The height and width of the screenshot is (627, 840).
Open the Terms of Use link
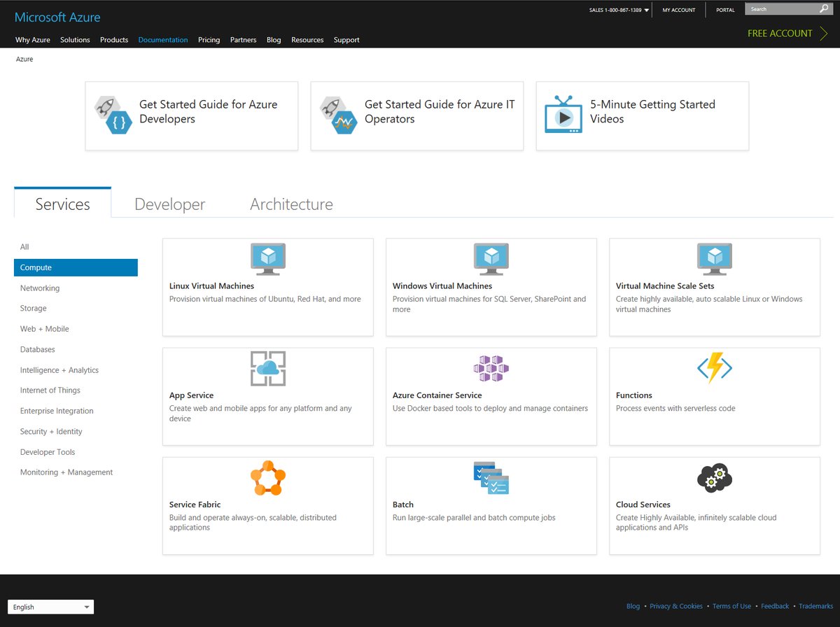731,606
